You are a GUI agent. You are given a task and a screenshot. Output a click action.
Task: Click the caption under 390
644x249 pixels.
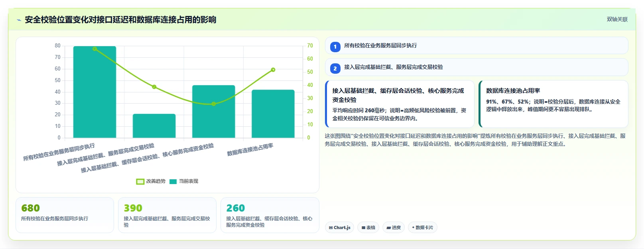(x=167, y=222)
